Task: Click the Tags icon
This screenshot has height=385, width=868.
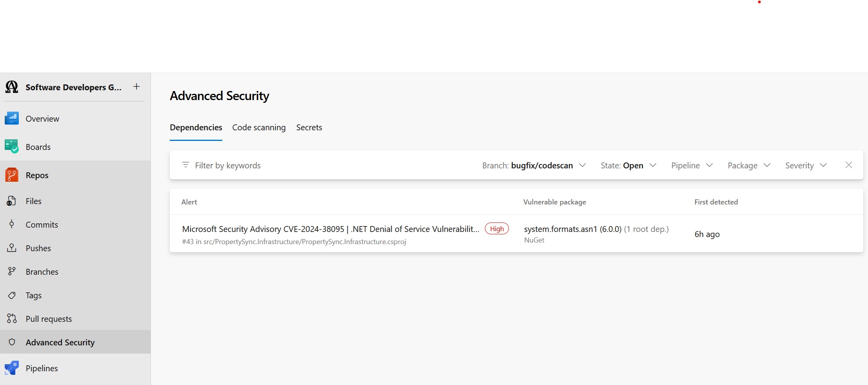Action: pos(12,295)
